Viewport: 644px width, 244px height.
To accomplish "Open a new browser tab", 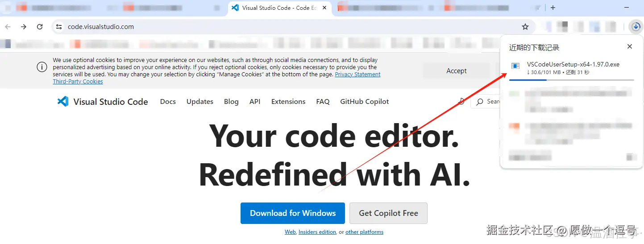I will tap(553, 8).
